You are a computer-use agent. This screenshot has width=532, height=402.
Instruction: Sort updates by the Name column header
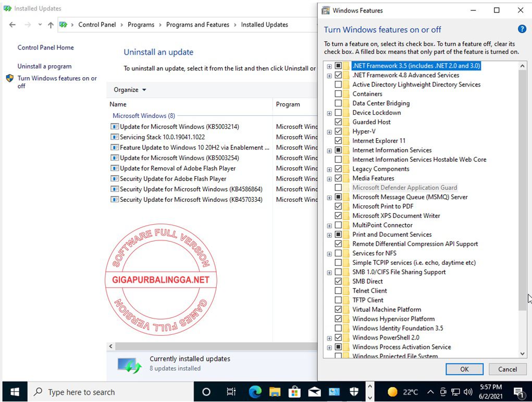coord(190,104)
